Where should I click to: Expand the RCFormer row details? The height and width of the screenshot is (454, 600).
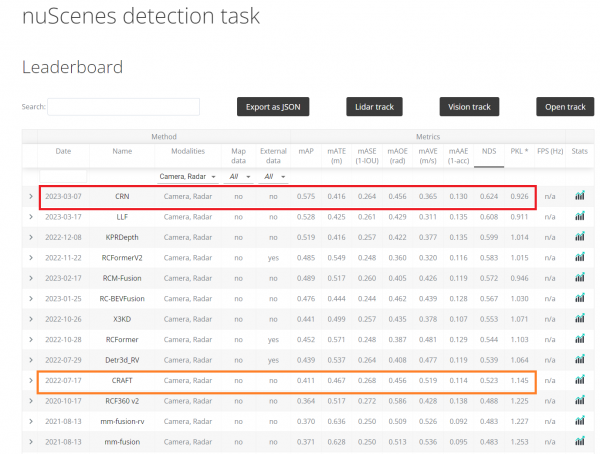[31, 340]
